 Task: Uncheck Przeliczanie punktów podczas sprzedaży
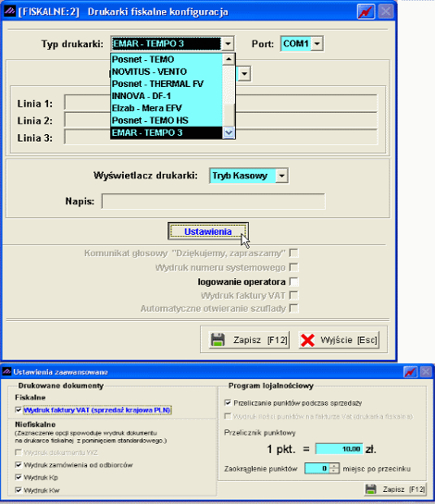228,403
